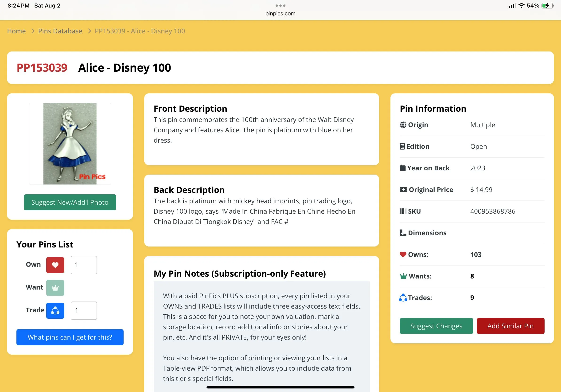Click the Trades count 9
Screen dimensions: 561x392
[472, 298]
